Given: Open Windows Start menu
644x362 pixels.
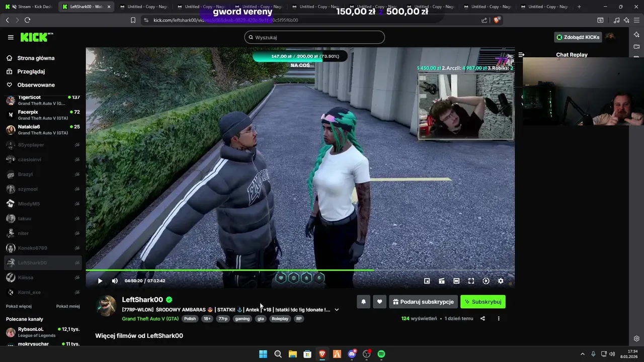Looking at the screenshot, I should (263, 354).
